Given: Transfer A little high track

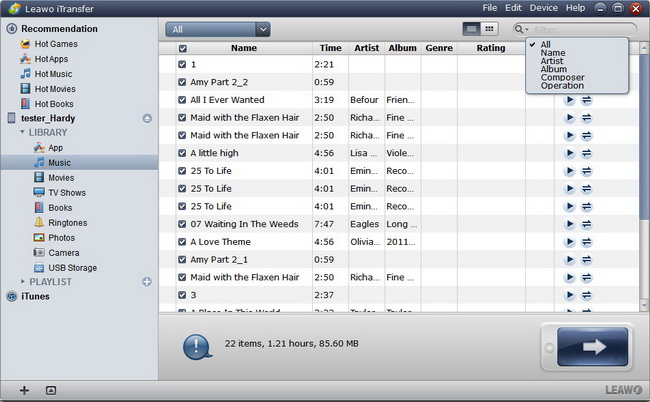Looking at the screenshot, I should pos(586,153).
